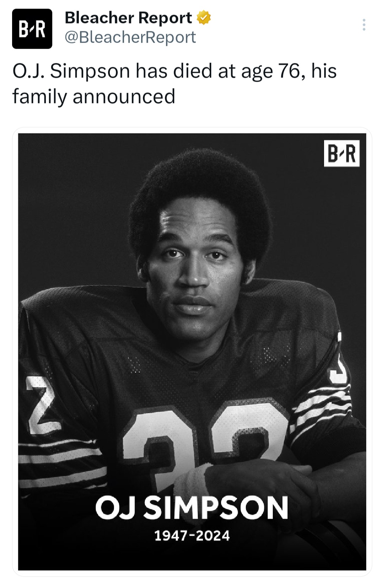
Task: Open the three-dot more options menu
Action: (x=363, y=25)
